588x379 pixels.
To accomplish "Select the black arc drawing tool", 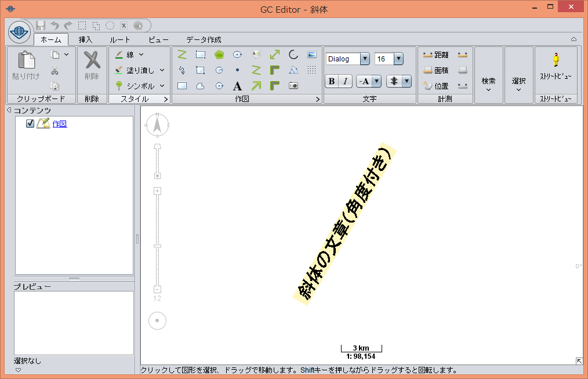I will 293,54.
